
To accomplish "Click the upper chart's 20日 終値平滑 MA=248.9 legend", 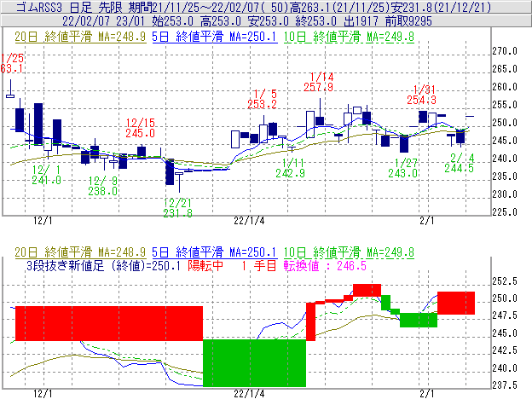I will click(x=80, y=37).
